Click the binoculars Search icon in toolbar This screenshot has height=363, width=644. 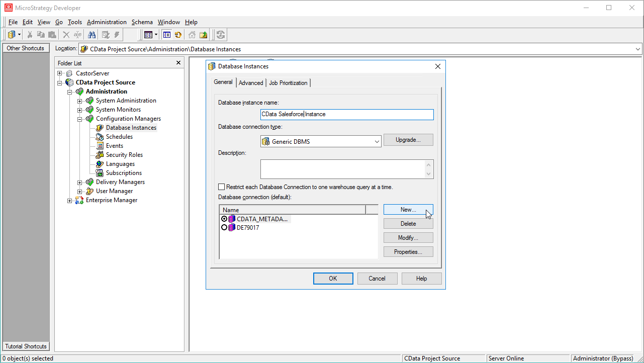tap(92, 35)
